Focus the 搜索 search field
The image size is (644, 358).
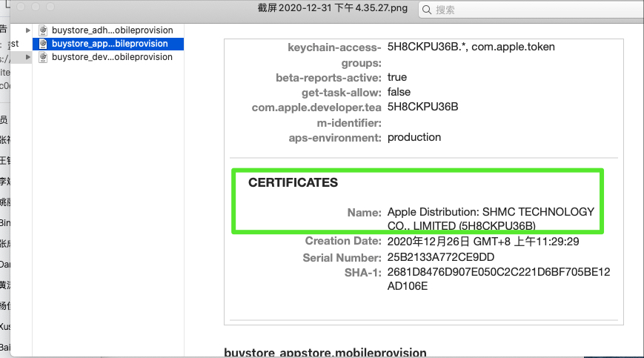coord(531,10)
